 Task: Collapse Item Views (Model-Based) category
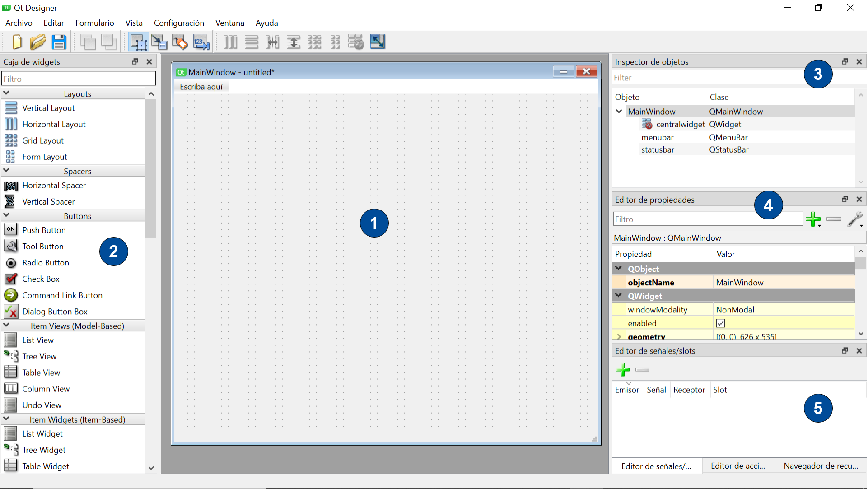[6, 325]
